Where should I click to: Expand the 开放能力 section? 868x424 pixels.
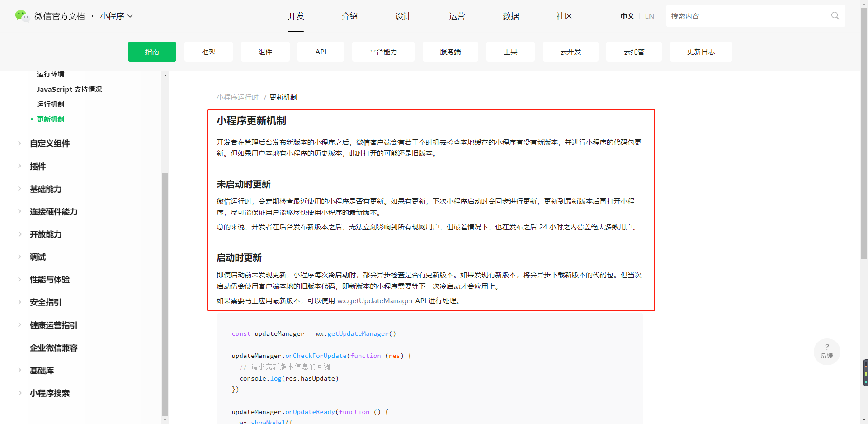tap(46, 234)
